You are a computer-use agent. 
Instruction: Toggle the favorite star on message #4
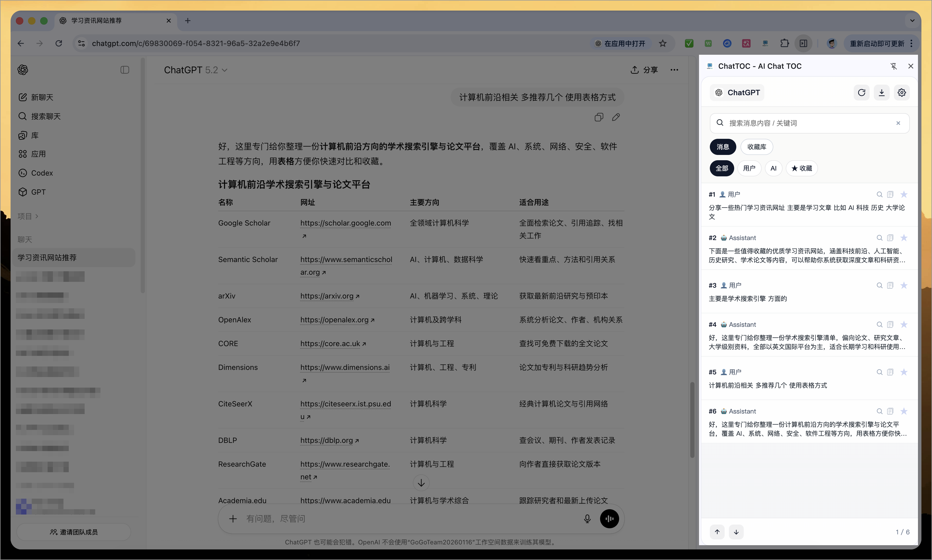coord(904,324)
